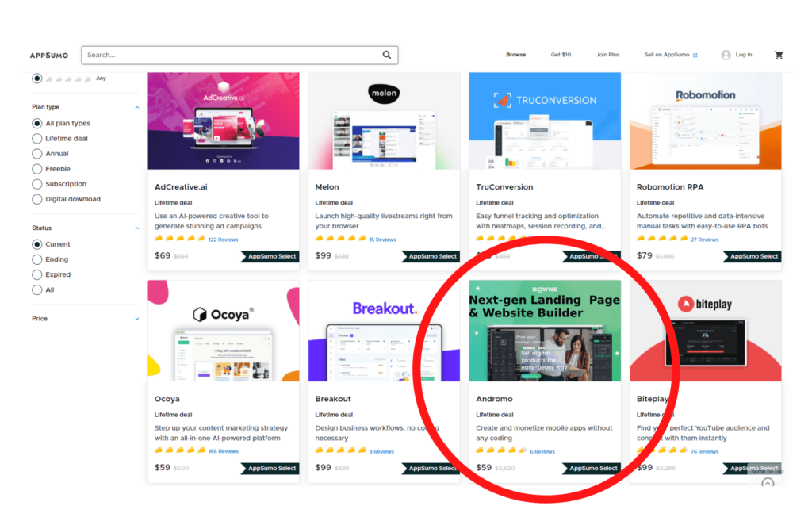Expand the Price filter section
Screen dimensions: 812x525
coord(136,319)
